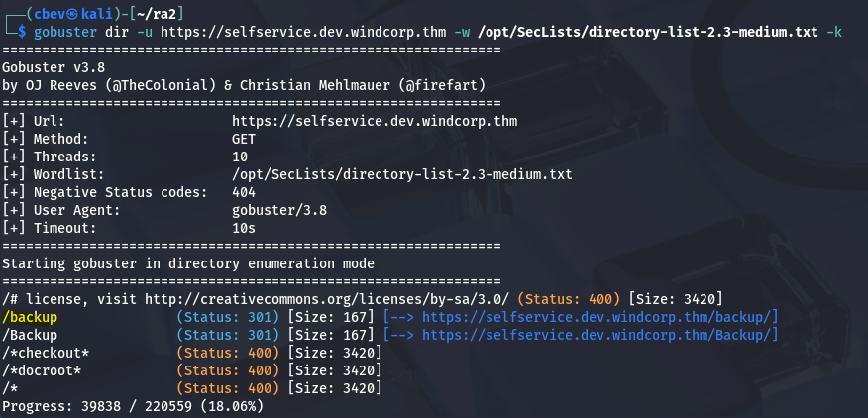Click the yellow highlighted /backup result
Image resolution: width=868 pixels, height=418 pixels.
(x=30, y=317)
